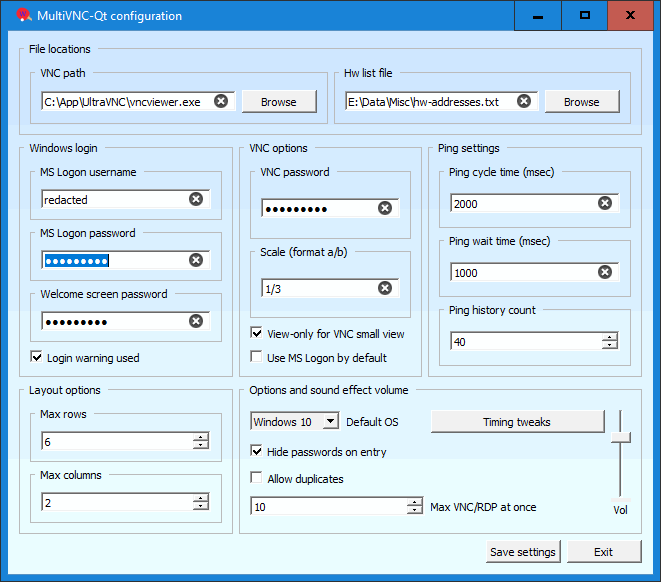Viewport: 661px width, 582px height.
Task: Toggle Login warning used checkbox
Action: [x=37, y=357]
